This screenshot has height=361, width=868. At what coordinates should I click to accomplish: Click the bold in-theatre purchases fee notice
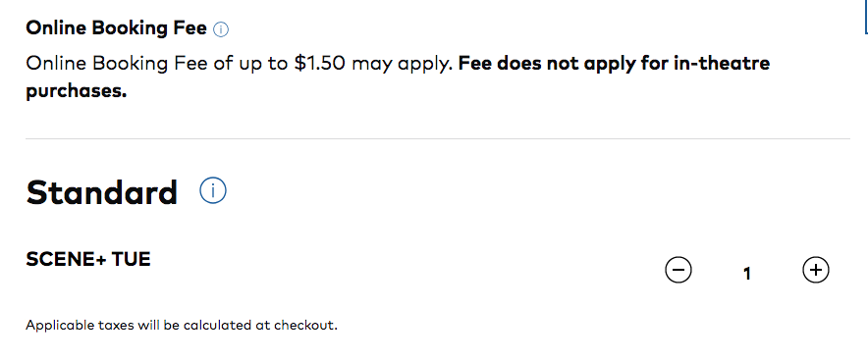pos(398,77)
